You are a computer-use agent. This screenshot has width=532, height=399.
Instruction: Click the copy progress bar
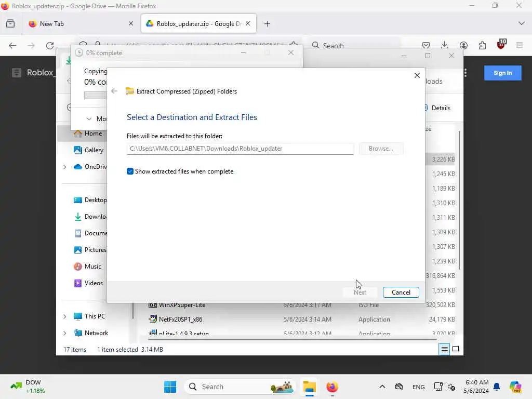(x=96, y=96)
